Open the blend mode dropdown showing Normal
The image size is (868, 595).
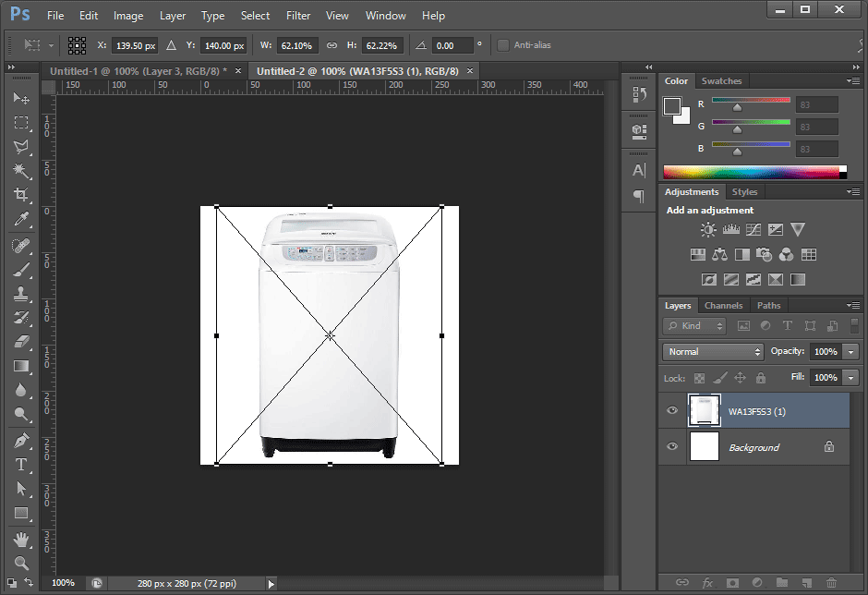[712, 351]
